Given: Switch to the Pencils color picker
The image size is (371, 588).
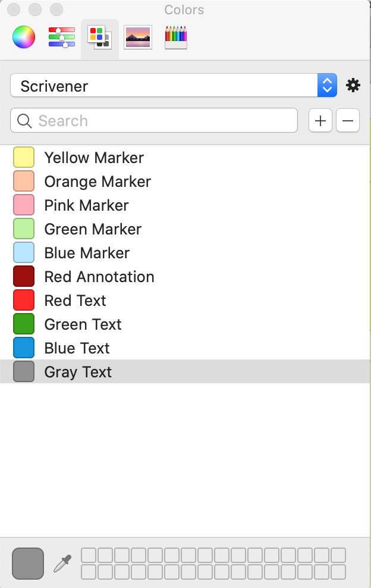Looking at the screenshot, I should (x=175, y=37).
